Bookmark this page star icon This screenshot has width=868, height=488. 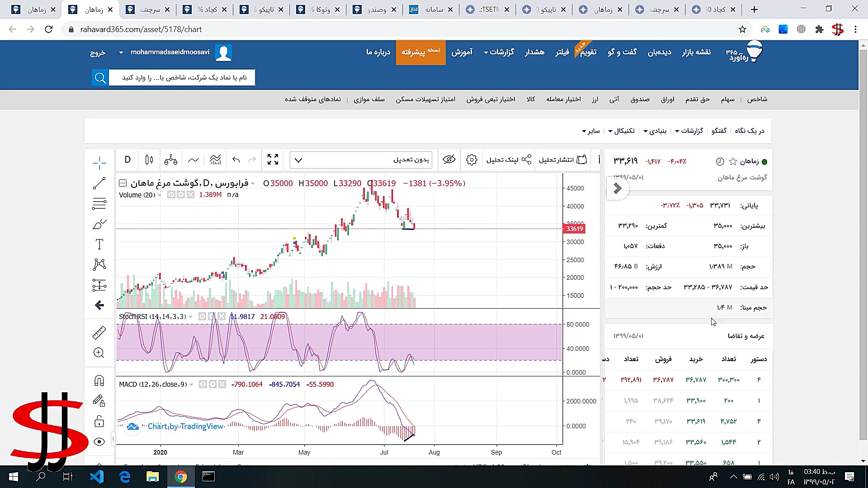click(742, 29)
